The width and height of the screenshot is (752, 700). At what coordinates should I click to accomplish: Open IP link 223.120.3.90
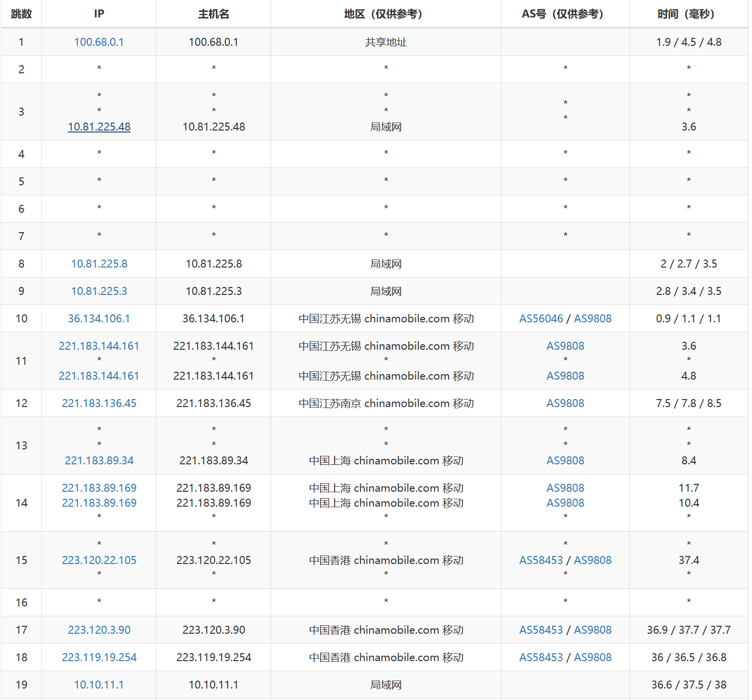click(x=99, y=630)
